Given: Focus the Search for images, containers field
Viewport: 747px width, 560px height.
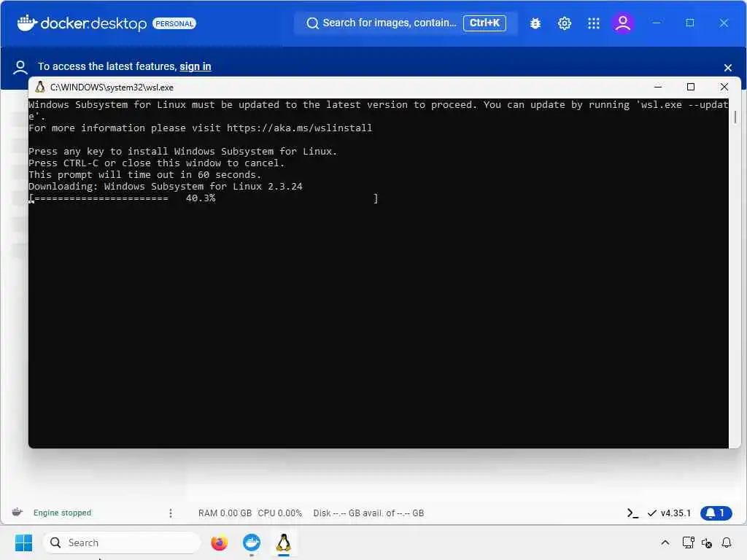Looking at the screenshot, I should coord(406,23).
